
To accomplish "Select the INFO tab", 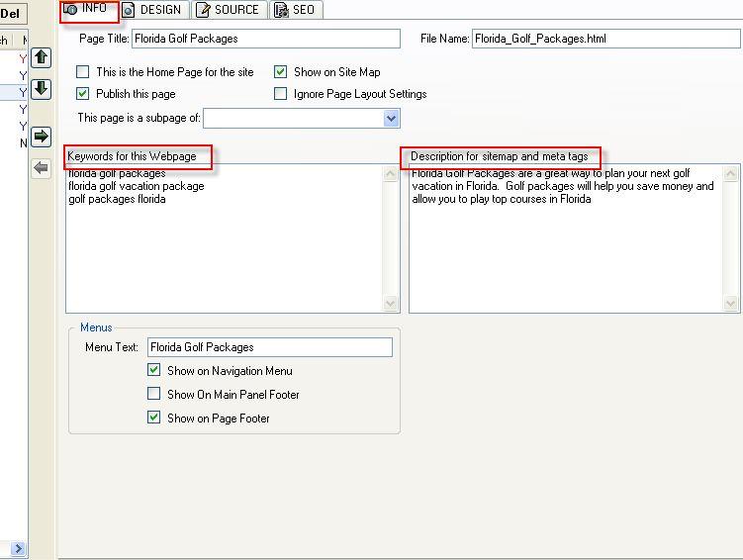I will click(x=88, y=10).
